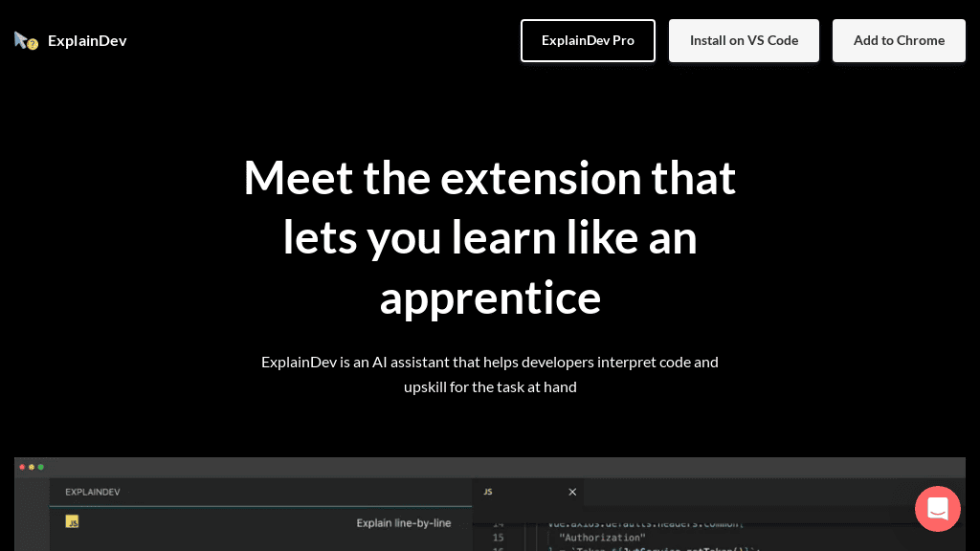Click the ExplainDev brand name
Image resolution: width=980 pixels, height=551 pixels.
tap(87, 40)
